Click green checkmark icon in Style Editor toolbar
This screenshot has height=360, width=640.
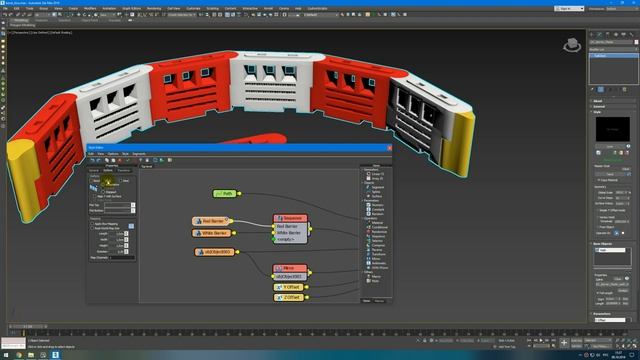click(128, 160)
